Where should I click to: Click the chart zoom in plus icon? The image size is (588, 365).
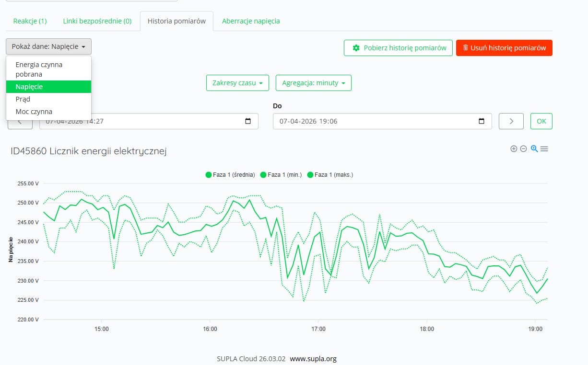pyautogui.click(x=514, y=149)
